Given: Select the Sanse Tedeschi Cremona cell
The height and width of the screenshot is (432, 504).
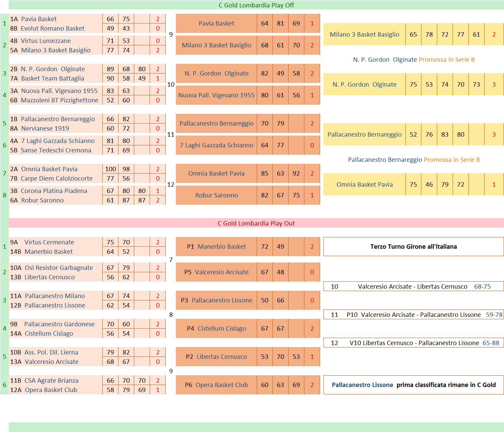Looking at the screenshot, I should tap(56, 150).
